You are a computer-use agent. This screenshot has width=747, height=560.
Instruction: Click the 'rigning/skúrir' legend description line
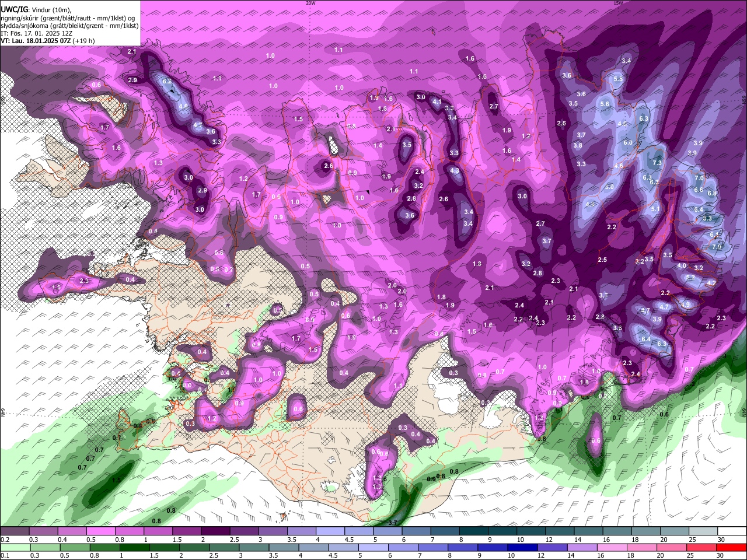click(69, 18)
